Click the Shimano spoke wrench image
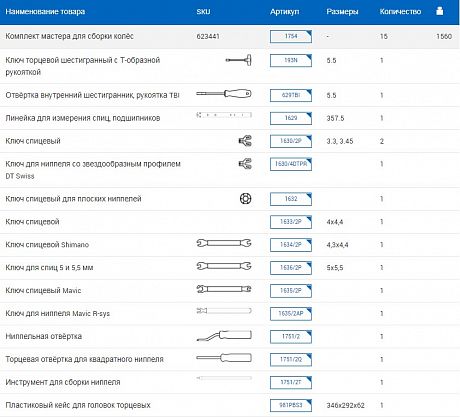This screenshot has width=460, height=417. tap(224, 243)
